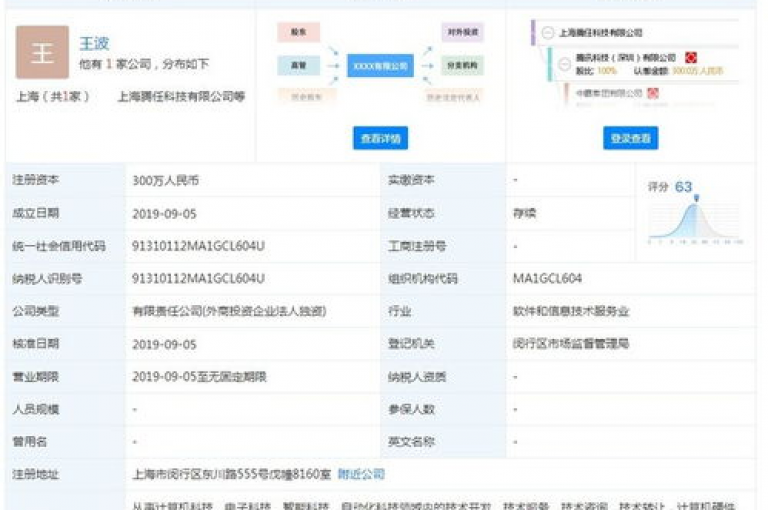Select 300万人民币 registered capital value
The height and width of the screenshot is (510, 768).
(166, 180)
